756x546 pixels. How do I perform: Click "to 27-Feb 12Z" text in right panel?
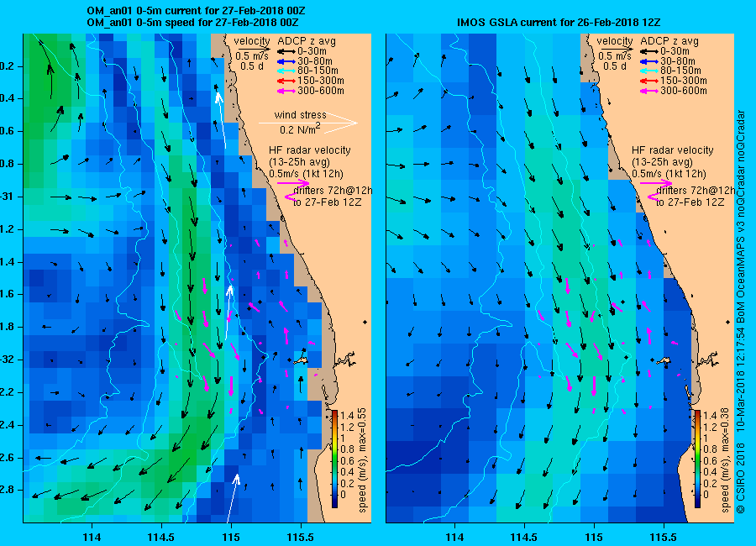coord(690,202)
